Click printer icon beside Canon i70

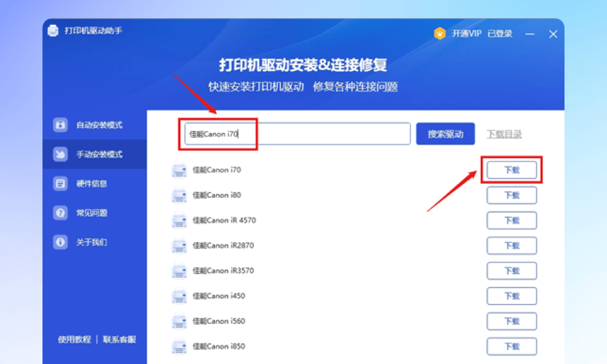pos(179,170)
